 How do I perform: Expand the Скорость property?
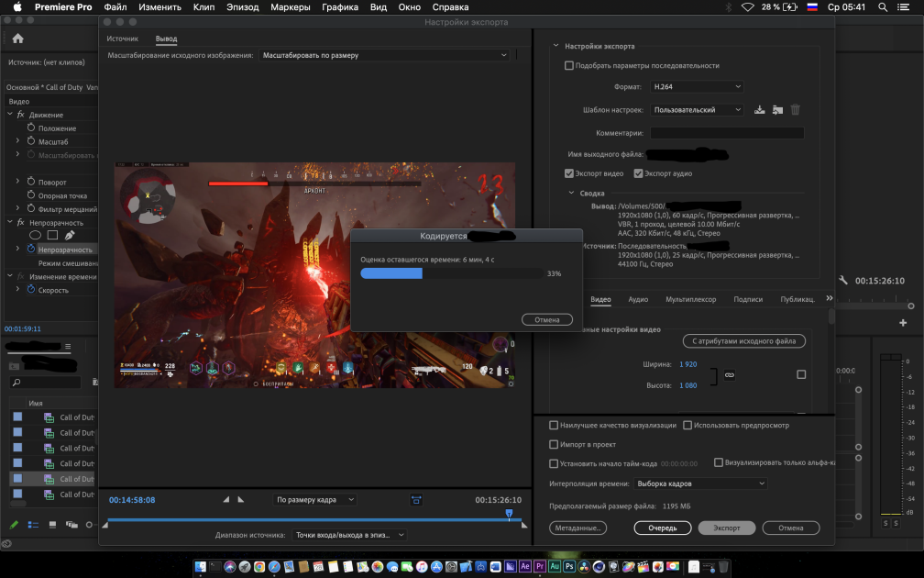pos(17,289)
